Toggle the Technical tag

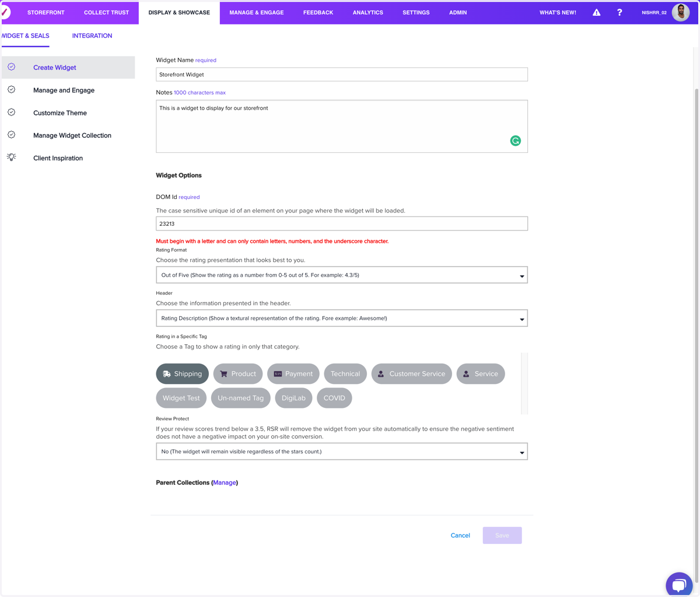coord(345,374)
